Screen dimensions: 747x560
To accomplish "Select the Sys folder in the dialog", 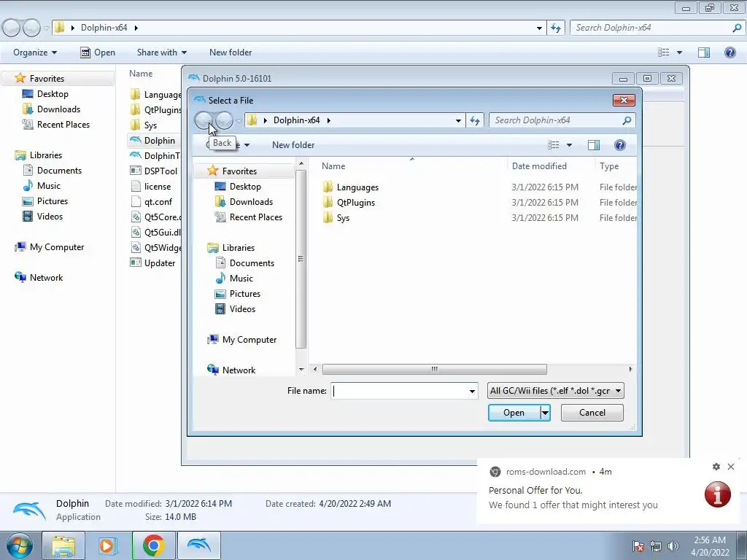I will (x=343, y=218).
